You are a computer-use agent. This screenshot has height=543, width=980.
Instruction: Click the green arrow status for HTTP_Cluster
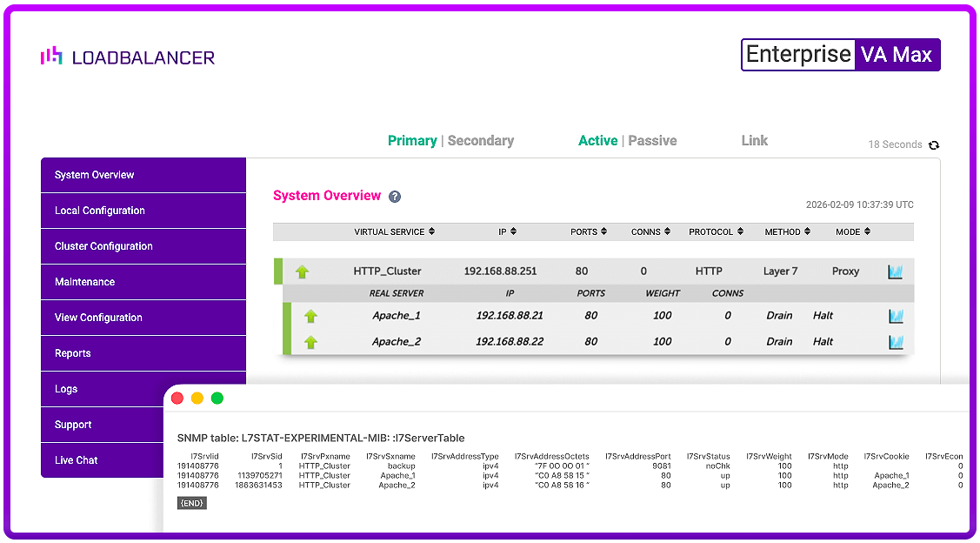302,271
